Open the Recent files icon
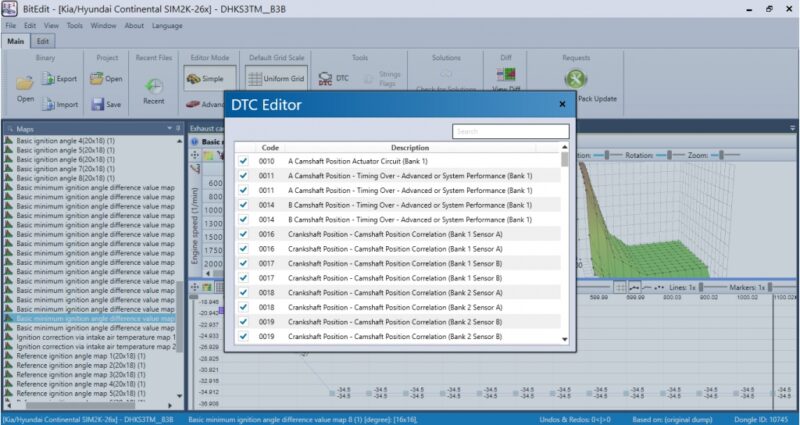This screenshot has height=425, width=800. 153,86
